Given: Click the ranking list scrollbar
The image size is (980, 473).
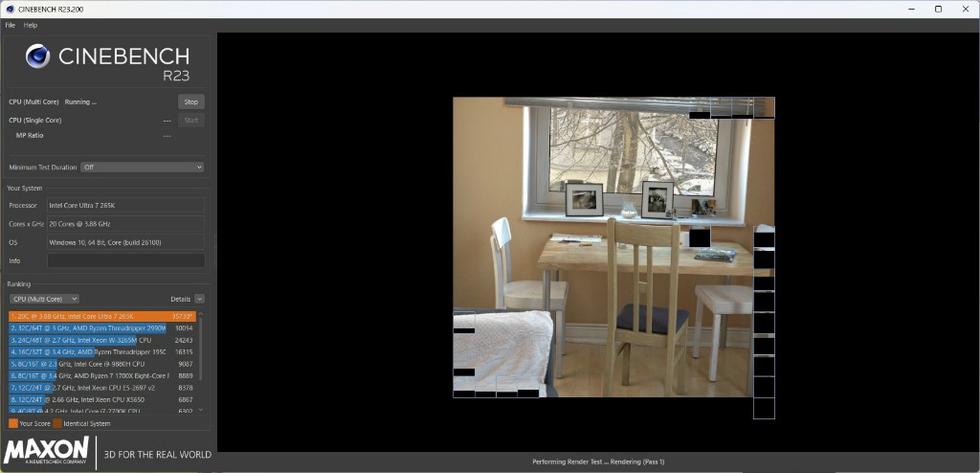Looking at the screenshot, I should coord(201,349).
